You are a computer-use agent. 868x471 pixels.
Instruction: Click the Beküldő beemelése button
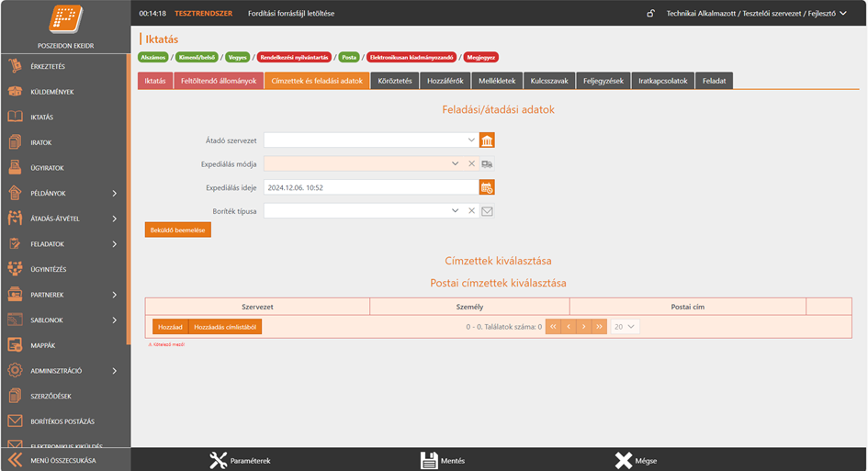point(177,230)
